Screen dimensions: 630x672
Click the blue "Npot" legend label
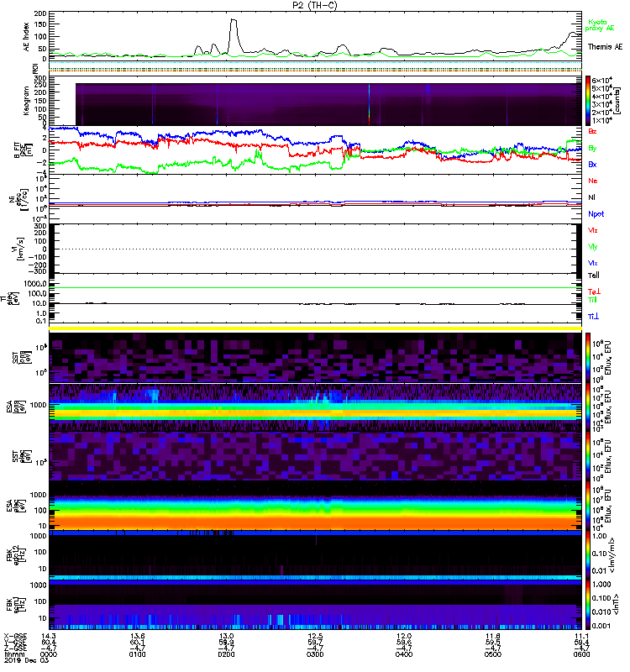click(596, 214)
